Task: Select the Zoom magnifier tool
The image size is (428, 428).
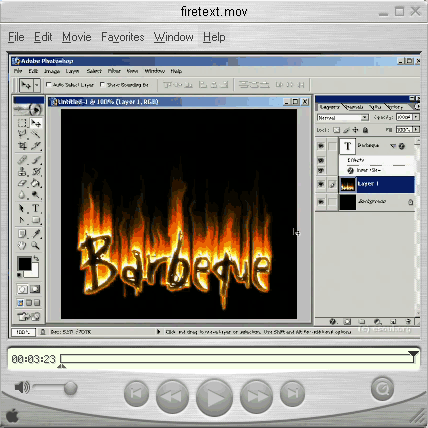Action: pos(35,246)
